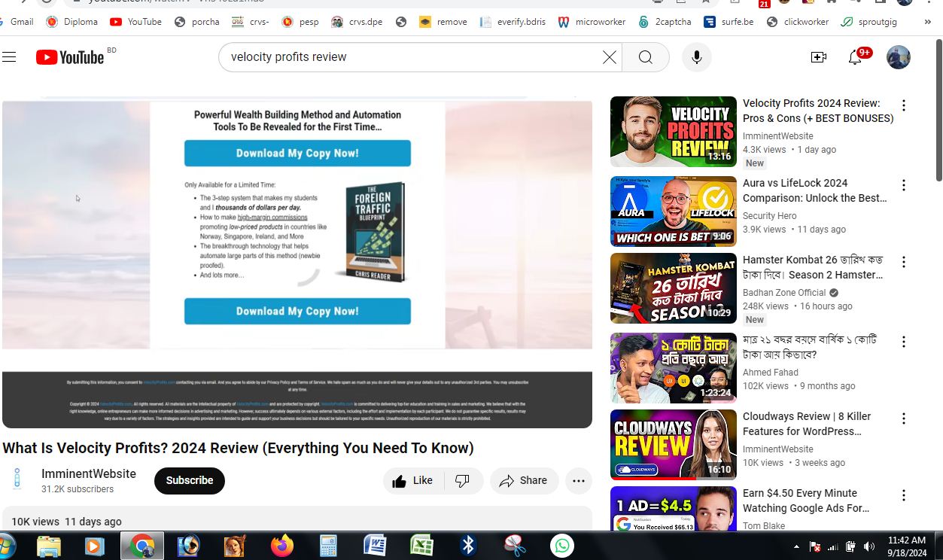Go to the YouTube home logo
Screen dimensions: 943x560
coord(70,57)
